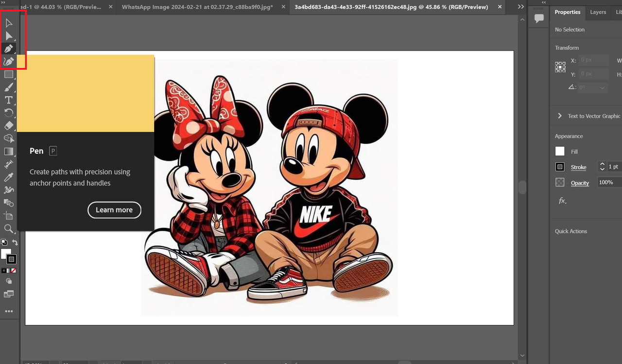Image resolution: width=622 pixels, height=364 pixels.
Task: Select the Paintbrush tool
Action: tap(9, 87)
